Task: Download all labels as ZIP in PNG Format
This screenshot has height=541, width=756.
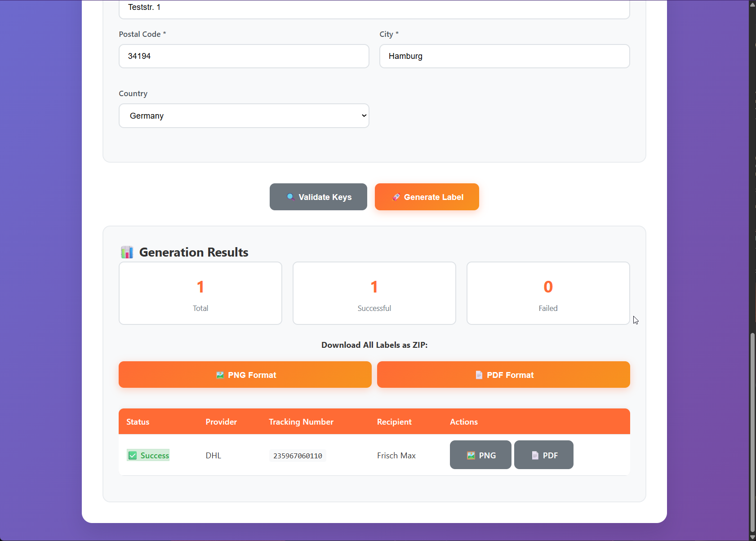Action: click(x=245, y=374)
